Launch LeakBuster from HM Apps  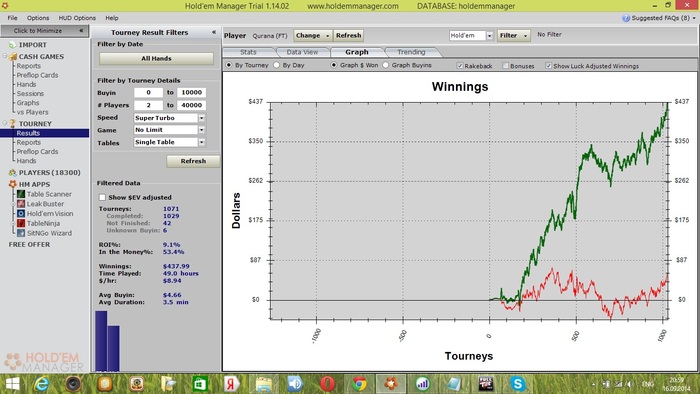point(45,204)
